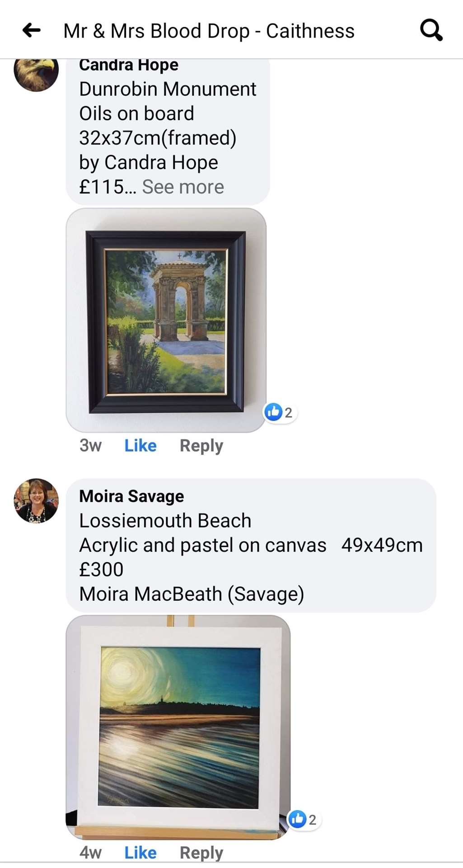Screen dimensions: 463x868
Task: Tap the back arrow icon
Action: coord(32,31)
